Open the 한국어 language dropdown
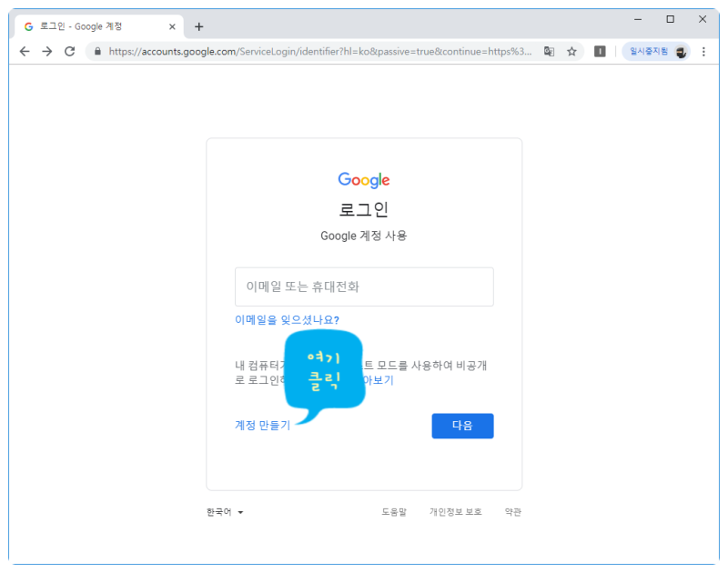 pyautogui.click(x=225, y=512)
